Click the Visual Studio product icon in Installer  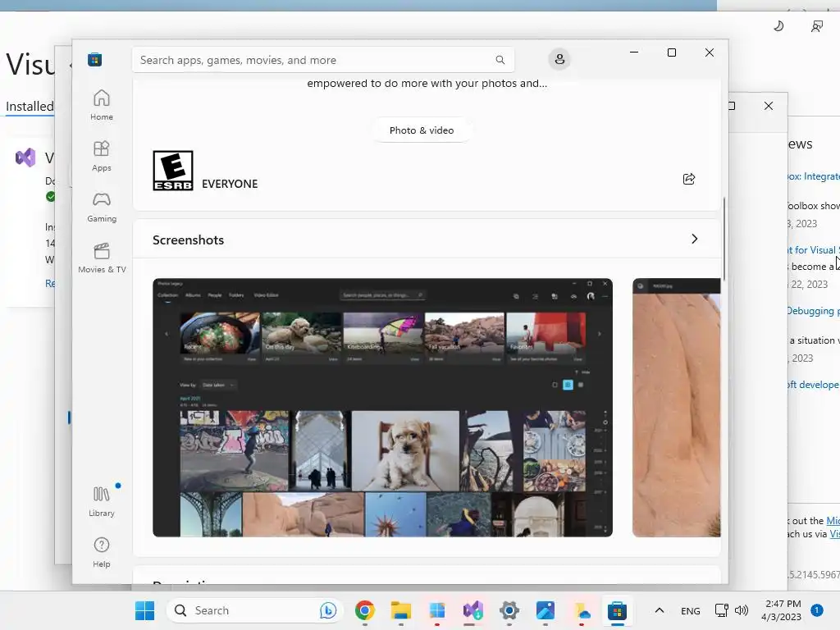coord(25,157)
